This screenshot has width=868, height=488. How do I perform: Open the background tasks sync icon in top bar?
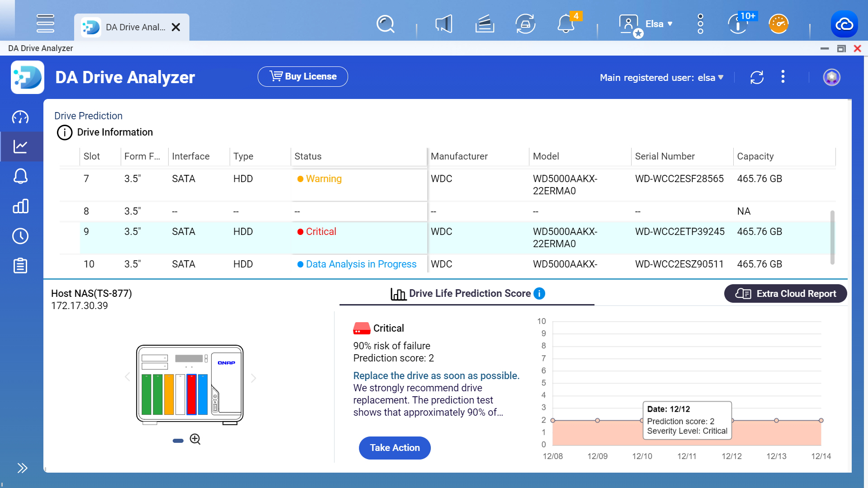click(x=525, y=24)
